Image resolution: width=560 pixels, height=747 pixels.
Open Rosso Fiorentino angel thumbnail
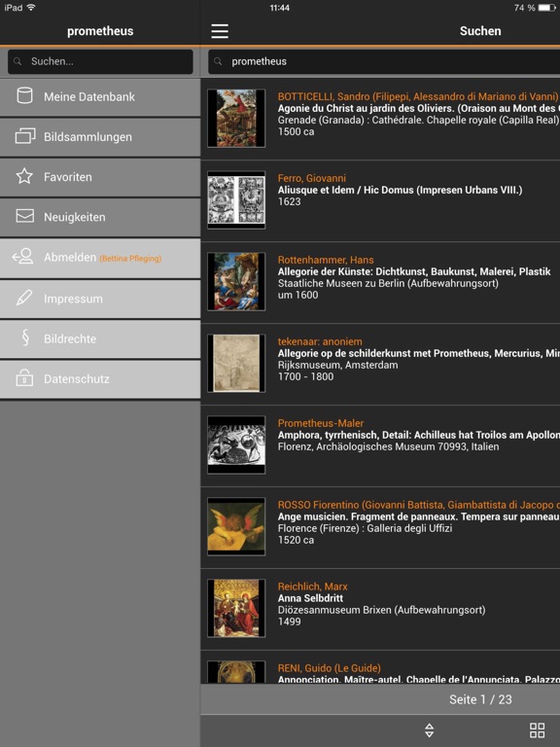tap(236, 526)
